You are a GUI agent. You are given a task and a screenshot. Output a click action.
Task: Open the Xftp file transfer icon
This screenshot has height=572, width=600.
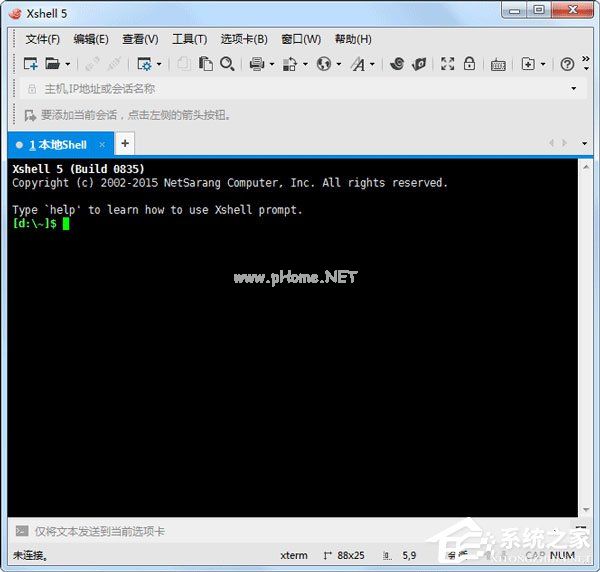419,64
